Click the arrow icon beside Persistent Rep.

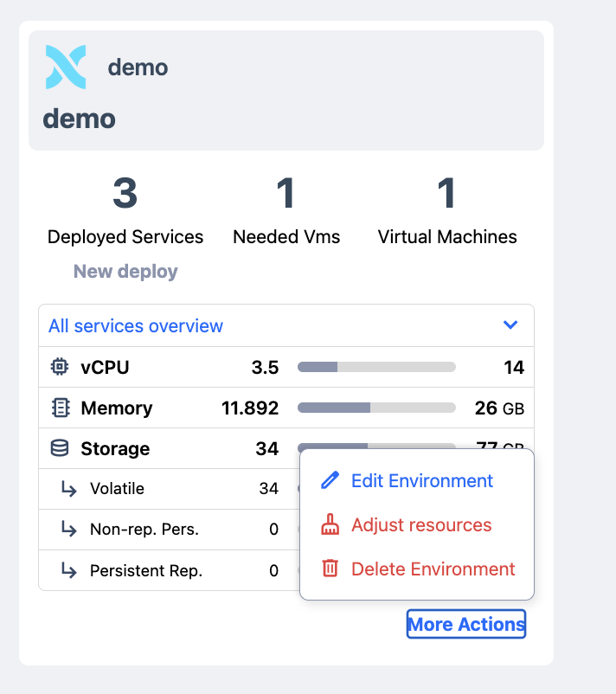click(68, 571)
